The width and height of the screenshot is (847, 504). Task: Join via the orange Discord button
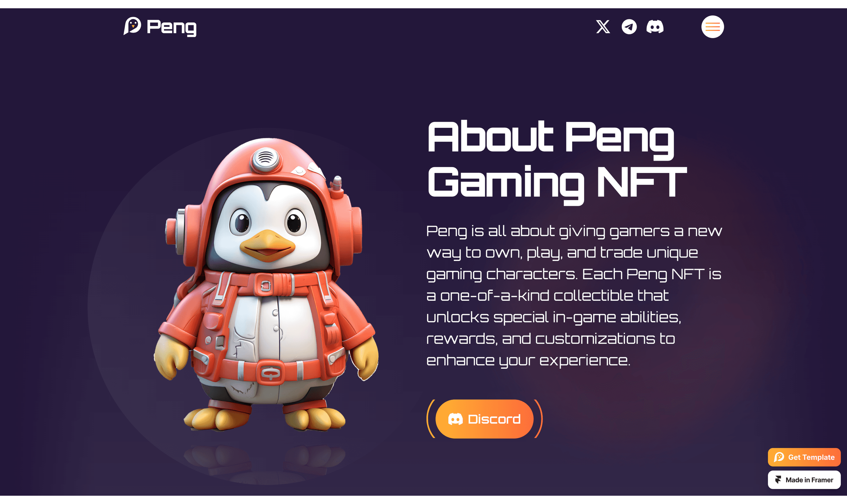point(484,419)
